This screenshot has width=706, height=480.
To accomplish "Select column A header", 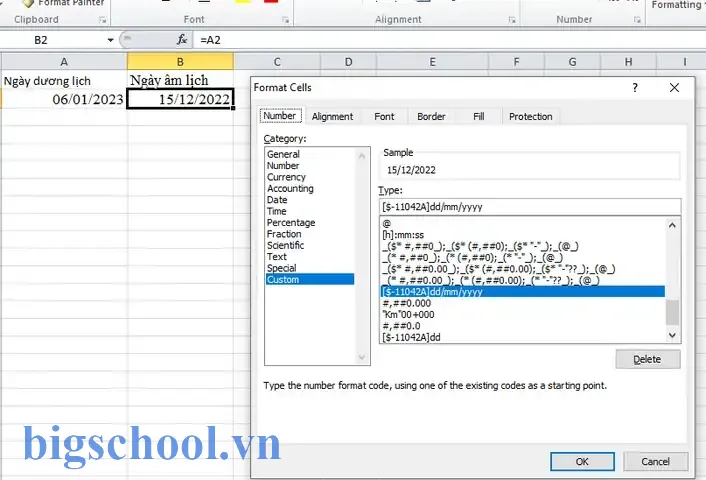I will pos(64,62).
